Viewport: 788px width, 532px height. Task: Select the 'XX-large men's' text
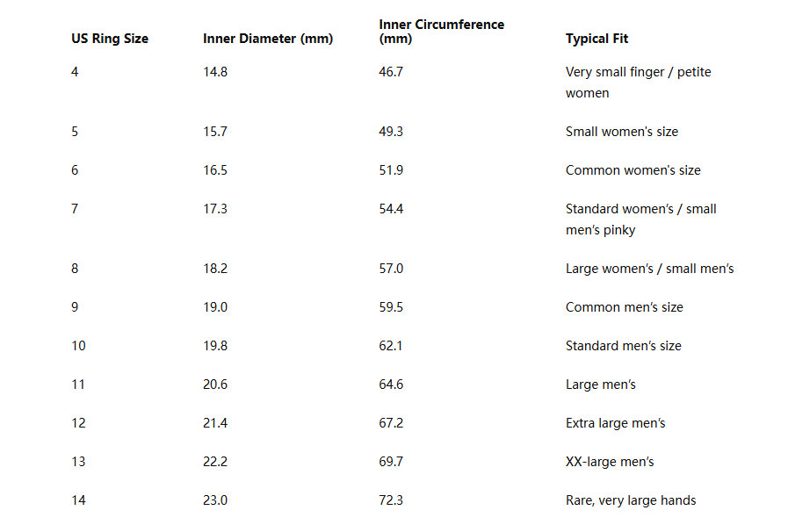tap(610, 462)
